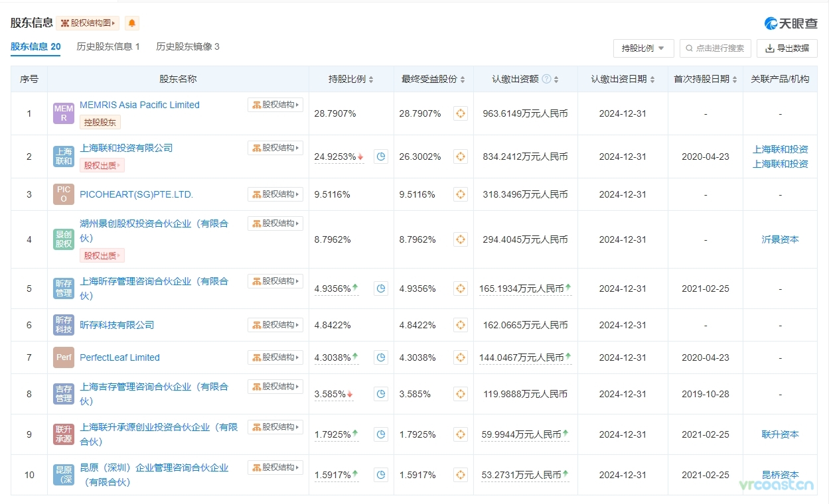Click the 点击进行搜索 search field

(x=716, y=48)
